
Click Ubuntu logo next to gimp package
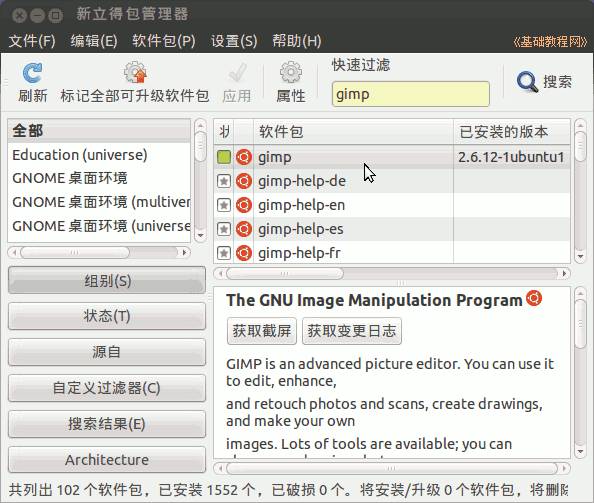pos(244,157)
